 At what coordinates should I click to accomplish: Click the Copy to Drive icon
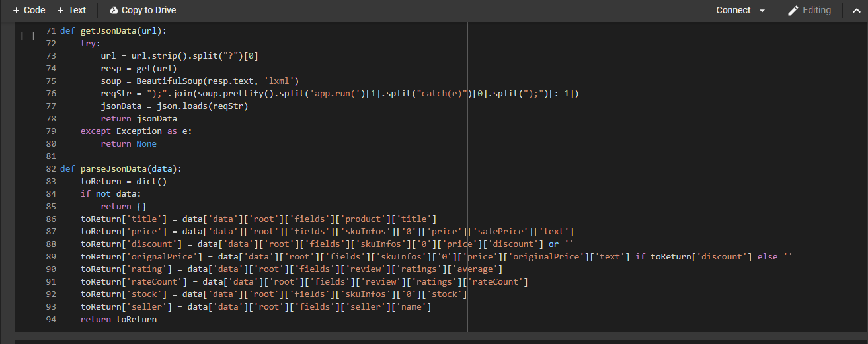(x=114, y=10)
